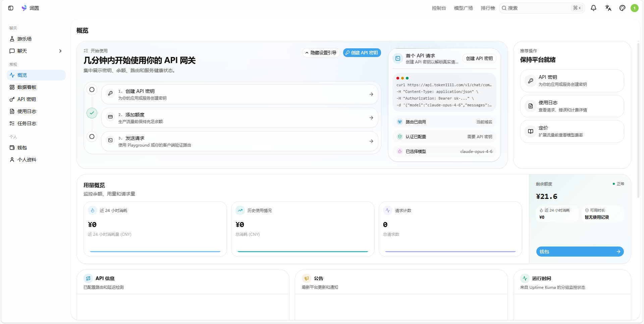This screenshot has height=324, width=644.
Task: Open 排行榜 in top navigation
Action: 488,8
